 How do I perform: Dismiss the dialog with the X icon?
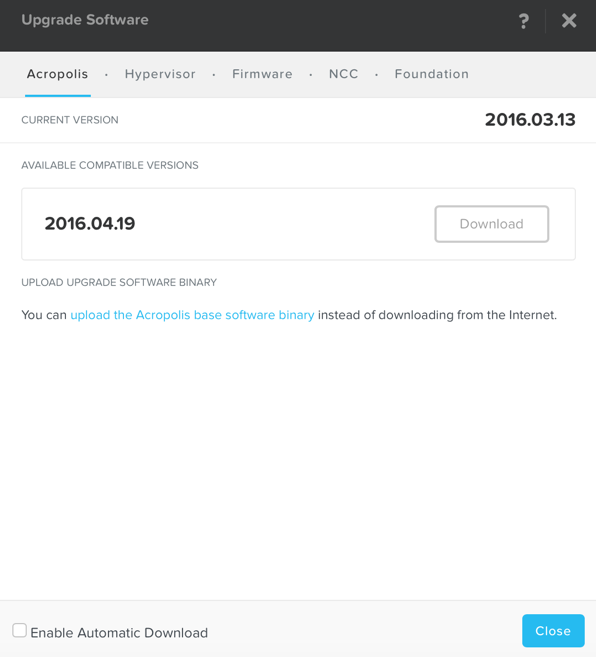tap(569, 20)
